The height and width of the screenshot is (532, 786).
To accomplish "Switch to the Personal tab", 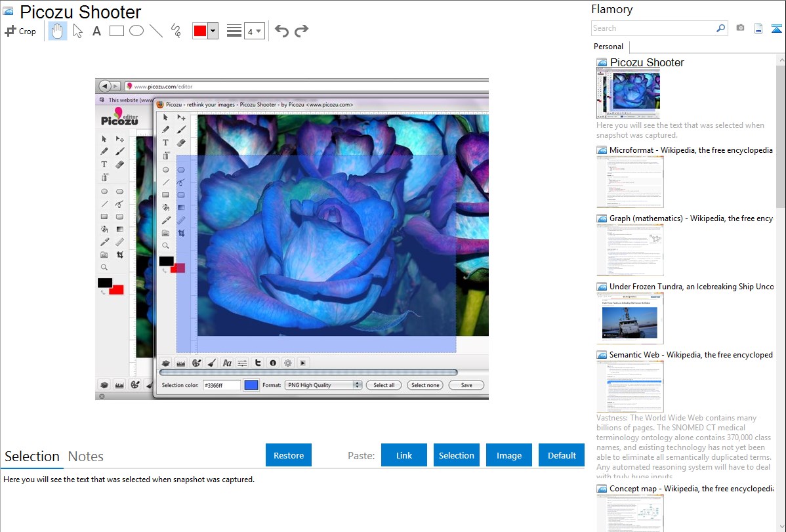I will tap(609, 47).
